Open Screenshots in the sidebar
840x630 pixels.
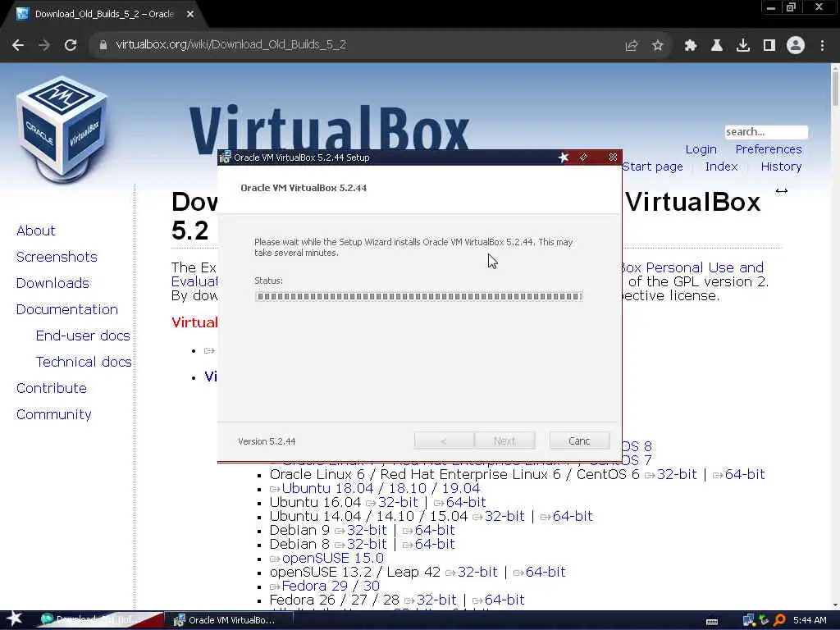57,257
